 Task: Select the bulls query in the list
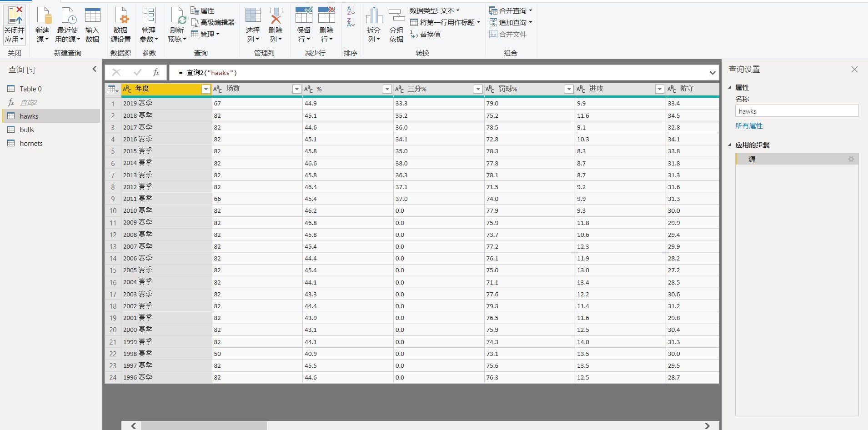tap(27, 130)
